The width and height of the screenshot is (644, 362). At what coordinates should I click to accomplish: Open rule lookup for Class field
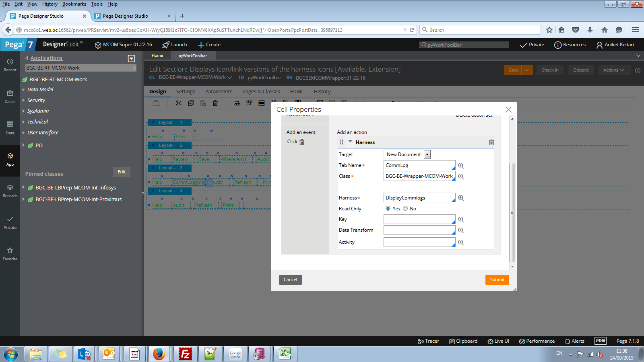tap(461, 176)
